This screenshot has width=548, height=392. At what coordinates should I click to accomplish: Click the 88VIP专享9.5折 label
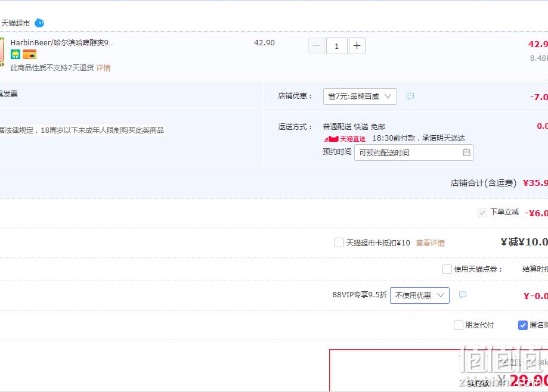pyautogui.click(x=360, y=295)
